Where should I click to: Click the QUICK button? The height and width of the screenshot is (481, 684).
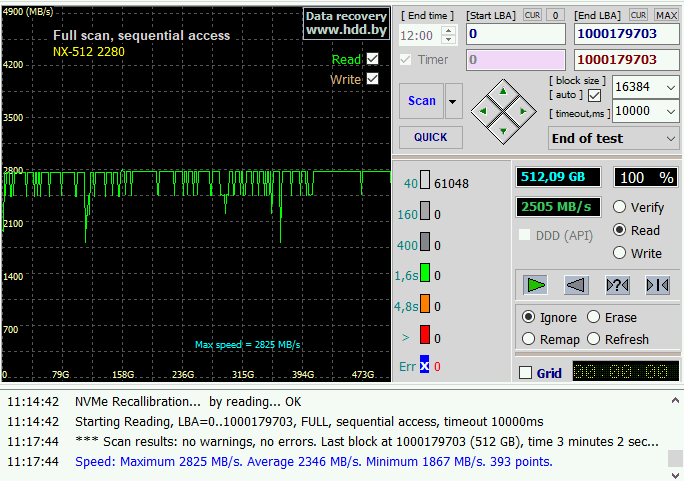point(431,137)
